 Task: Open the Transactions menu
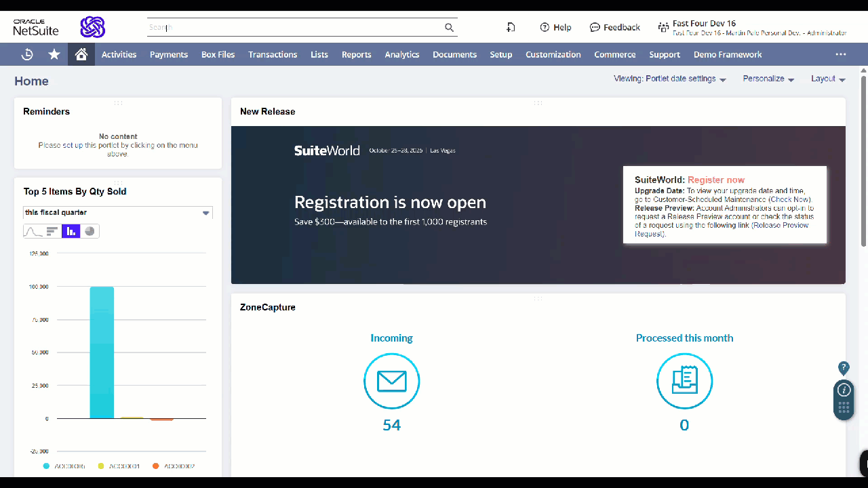273,54
